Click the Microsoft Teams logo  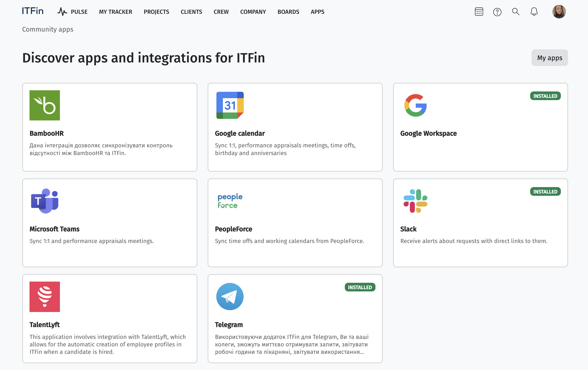[x=45, y=201]
